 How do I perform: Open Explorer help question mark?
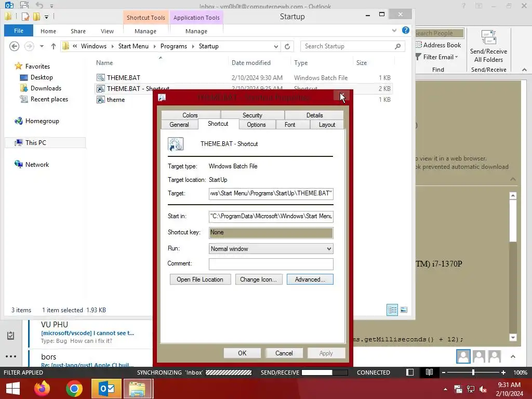point(405,30)
